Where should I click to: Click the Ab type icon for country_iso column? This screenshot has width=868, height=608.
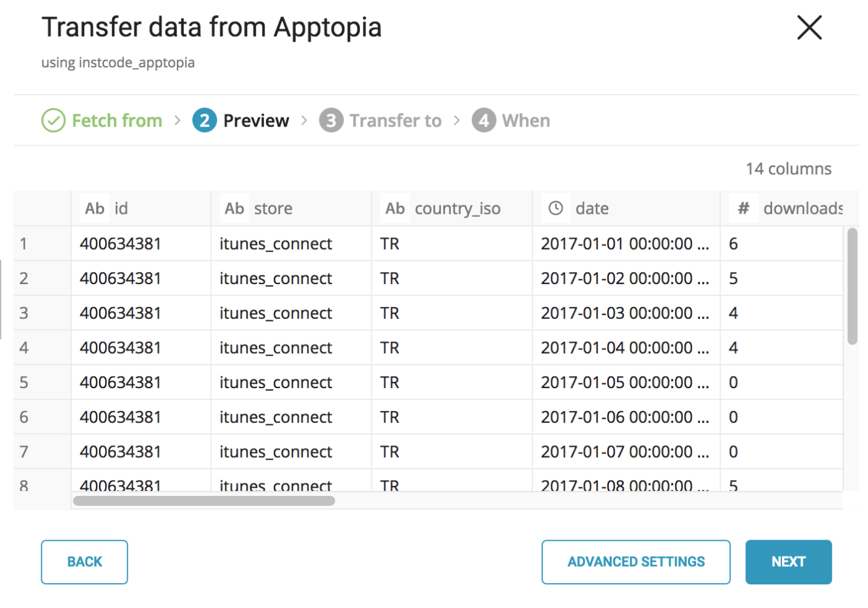(x=395, y=209)
